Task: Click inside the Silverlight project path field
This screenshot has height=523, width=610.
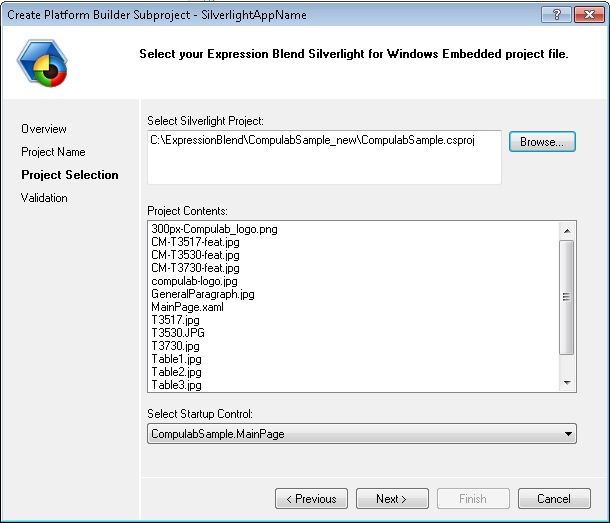Action: click(324, 157)
